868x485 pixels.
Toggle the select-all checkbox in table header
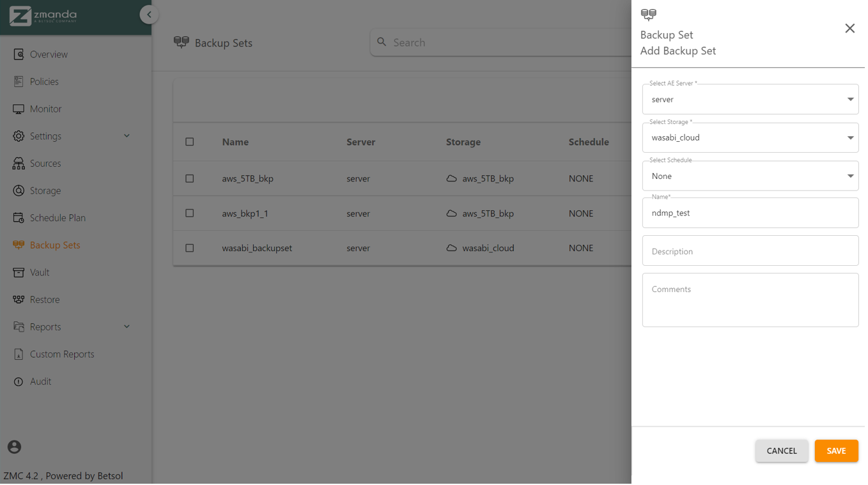click(190, 142)
